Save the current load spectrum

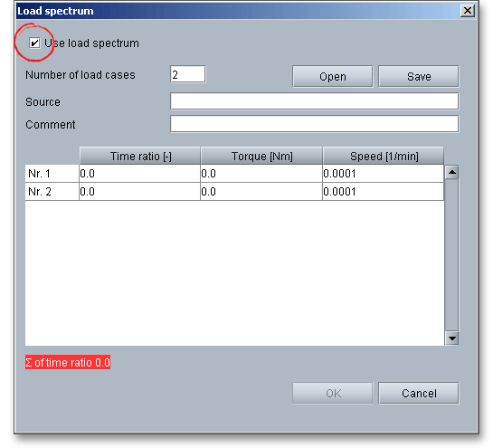419,76
